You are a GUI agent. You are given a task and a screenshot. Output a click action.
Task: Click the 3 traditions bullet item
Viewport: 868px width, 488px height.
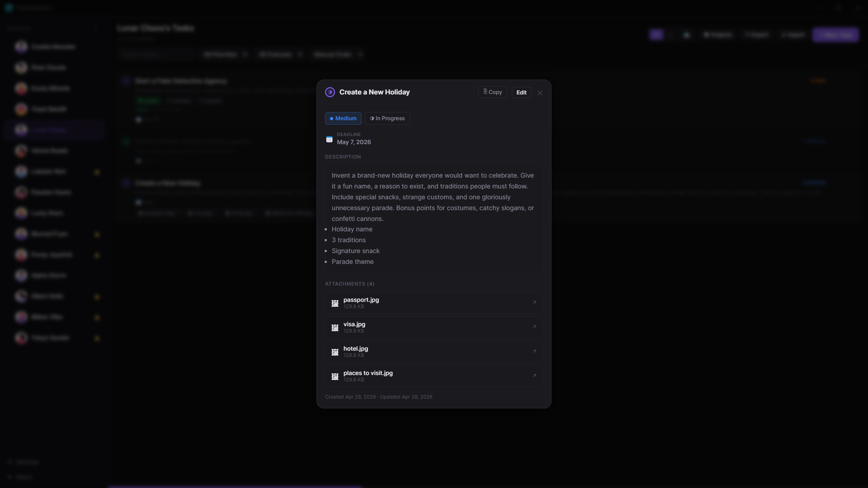pos(349,240)
